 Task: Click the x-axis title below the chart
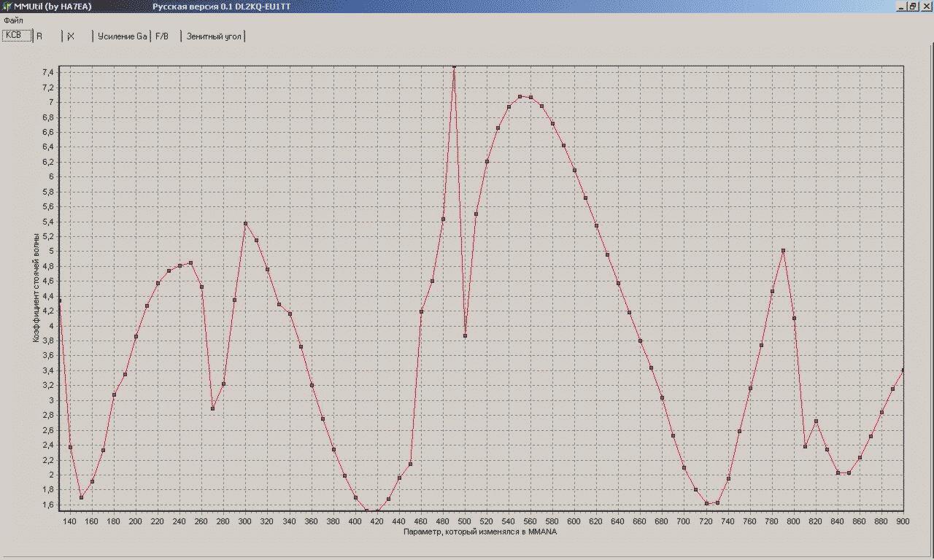[x=481, y=532]
